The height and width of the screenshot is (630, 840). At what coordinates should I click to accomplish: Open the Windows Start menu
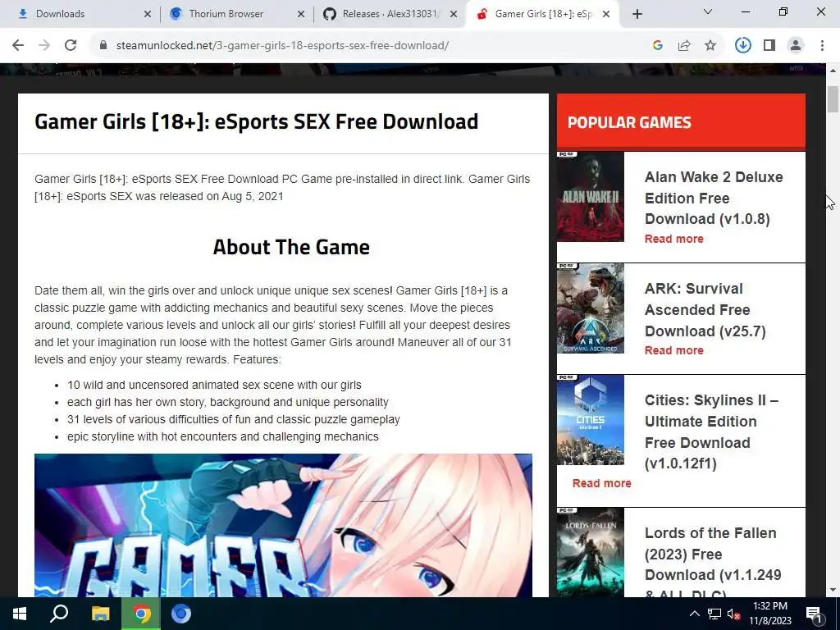(x=20, y=614)
